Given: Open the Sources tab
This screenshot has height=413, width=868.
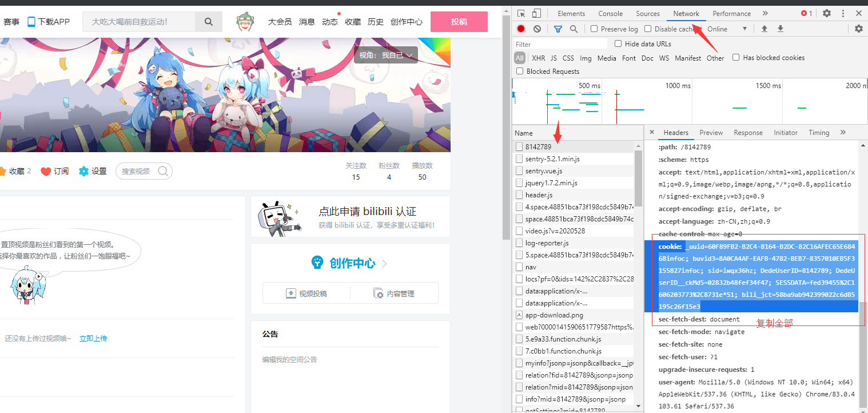Looking at the screenshot, I should (648, 13).
